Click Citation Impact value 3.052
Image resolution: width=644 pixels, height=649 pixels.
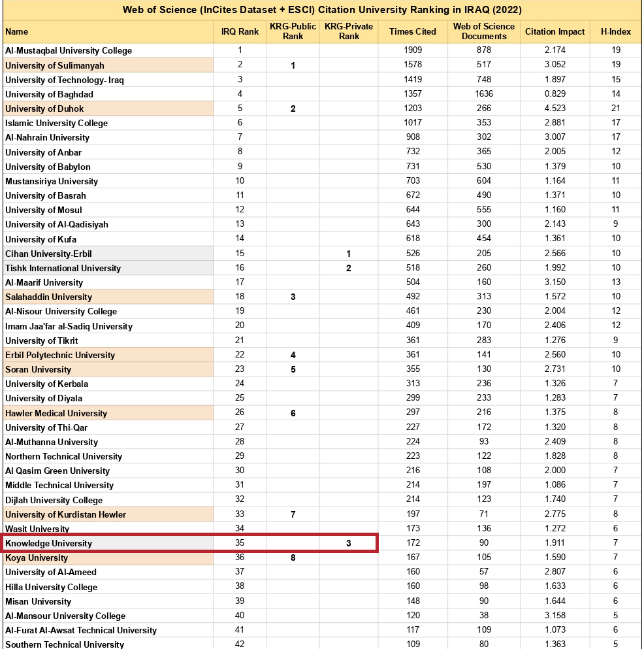[x=555, y=65]
